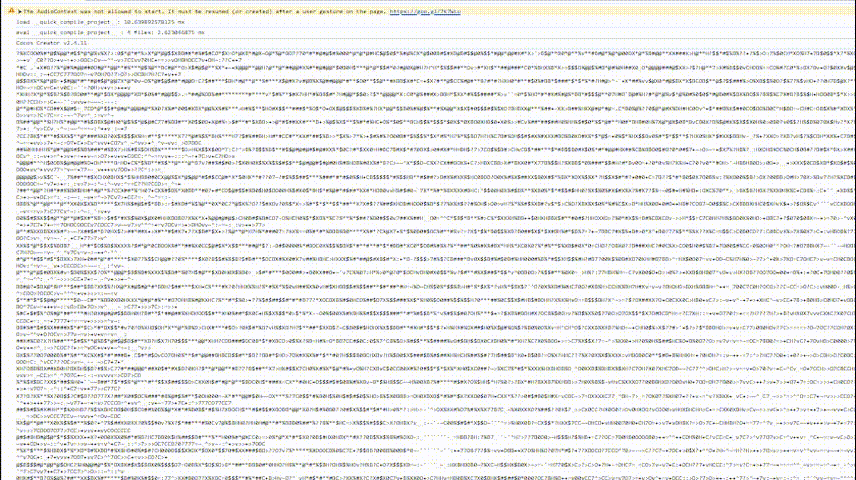Select the AudioContext warning text
The image size is (856, 480).
(205, 11)
